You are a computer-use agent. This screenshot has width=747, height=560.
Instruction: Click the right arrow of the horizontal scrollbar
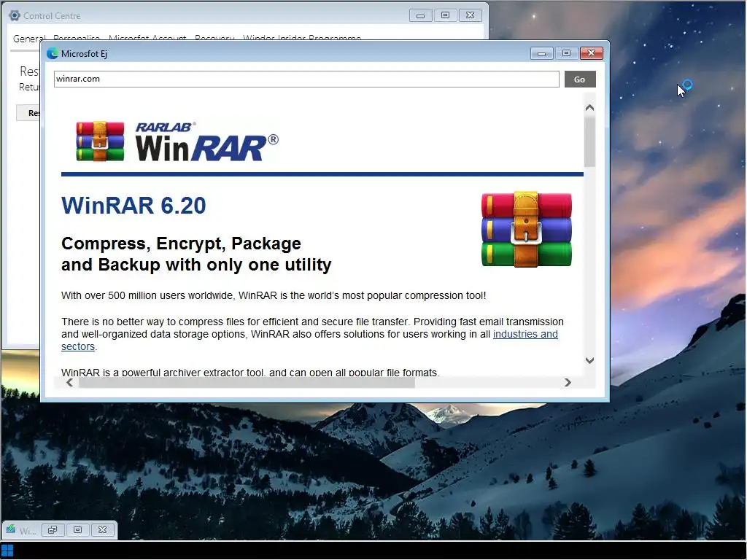568,382
